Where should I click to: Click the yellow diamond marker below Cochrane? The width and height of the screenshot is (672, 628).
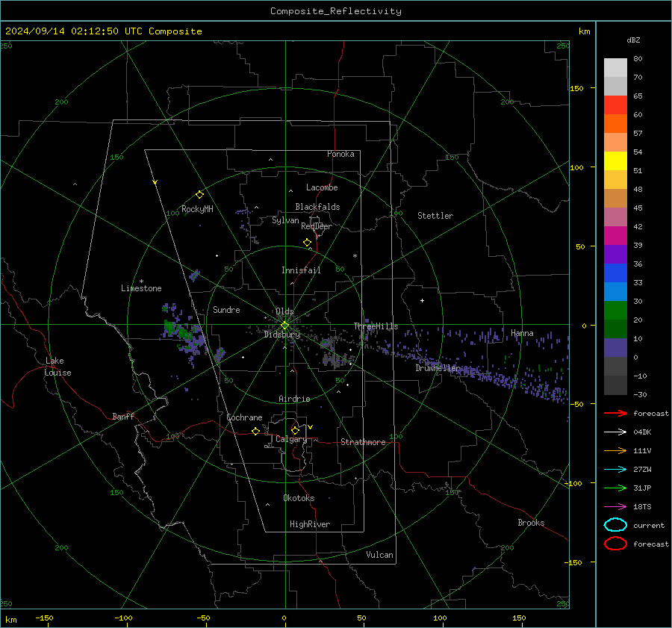tap(255, 431)
